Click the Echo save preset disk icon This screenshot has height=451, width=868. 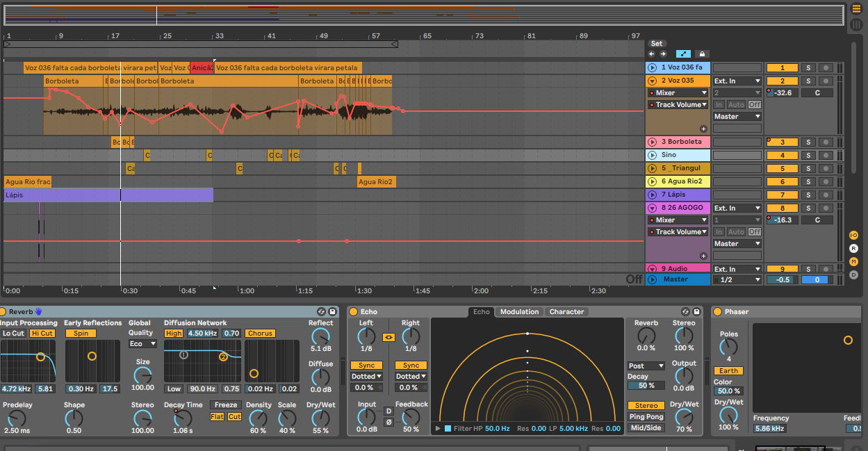tap(697, 312)
